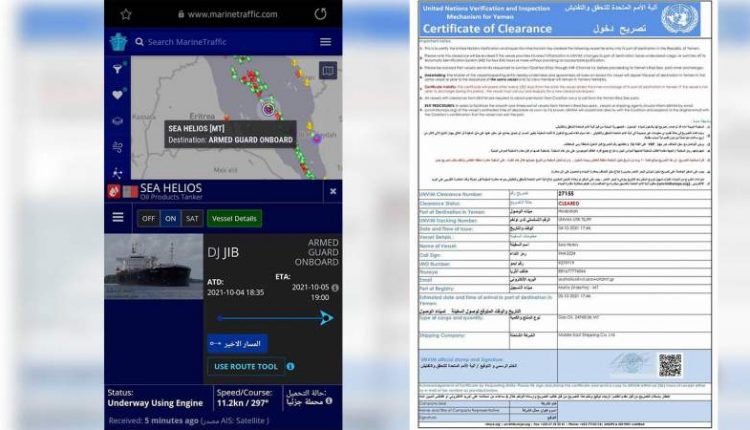Open Vessel Details
This screenshot has width=750, height=430.
234,218
